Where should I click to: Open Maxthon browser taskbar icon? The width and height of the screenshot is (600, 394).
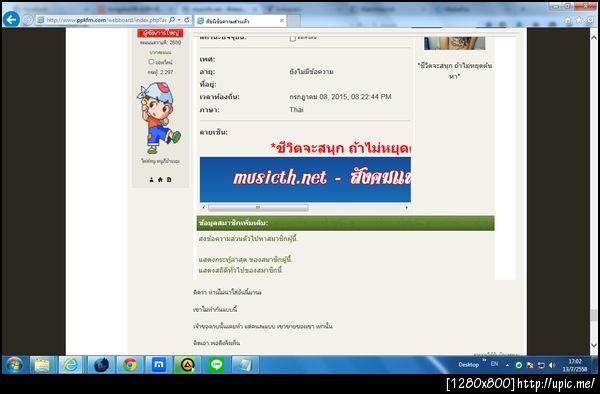159,365
